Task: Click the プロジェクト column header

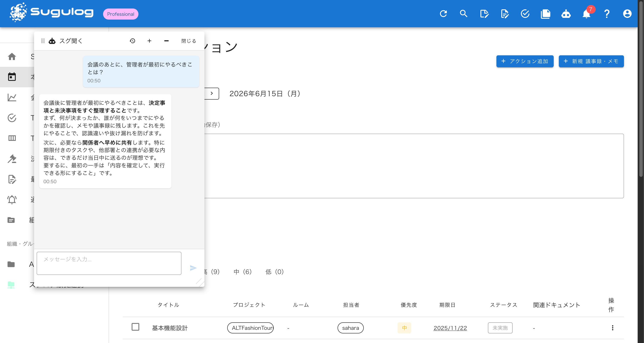Action: pyautogui.click(x=249, y=305)
